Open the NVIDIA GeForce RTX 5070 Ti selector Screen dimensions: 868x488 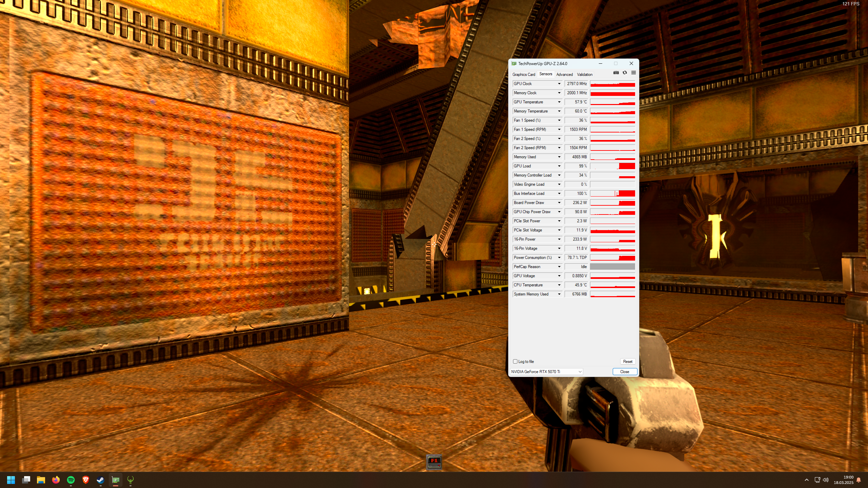546,372
